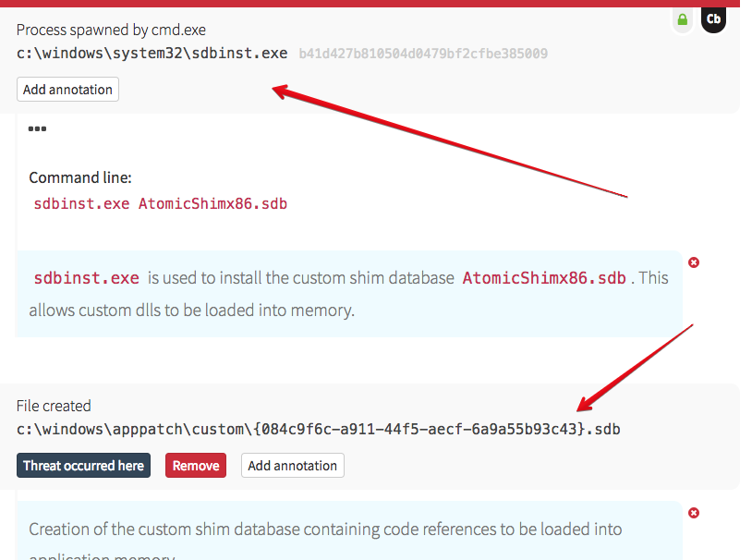Image resolution: width=752 pixels, height=560 pixels.
Task: Select the process hash b41d427b810504d0479bf2cfbe385009
Action: (423, 54)
